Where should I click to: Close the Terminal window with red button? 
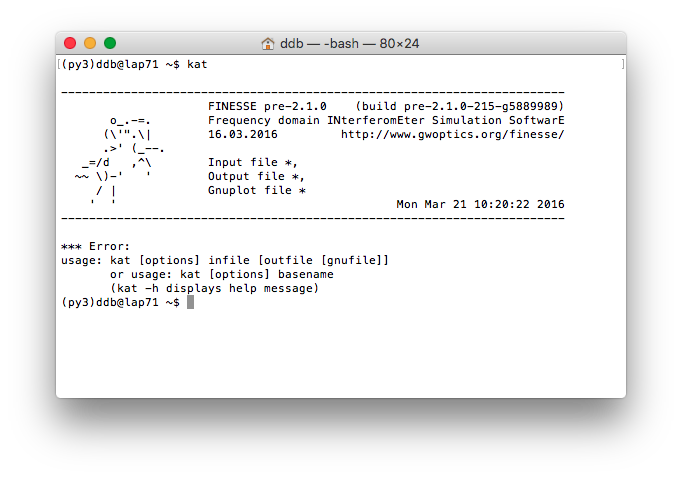(x=70, y=44)
